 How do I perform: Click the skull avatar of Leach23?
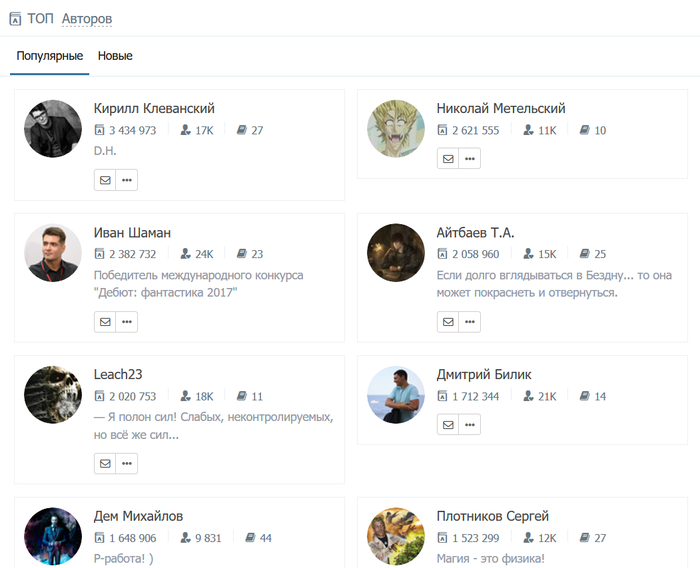(53, 395)
